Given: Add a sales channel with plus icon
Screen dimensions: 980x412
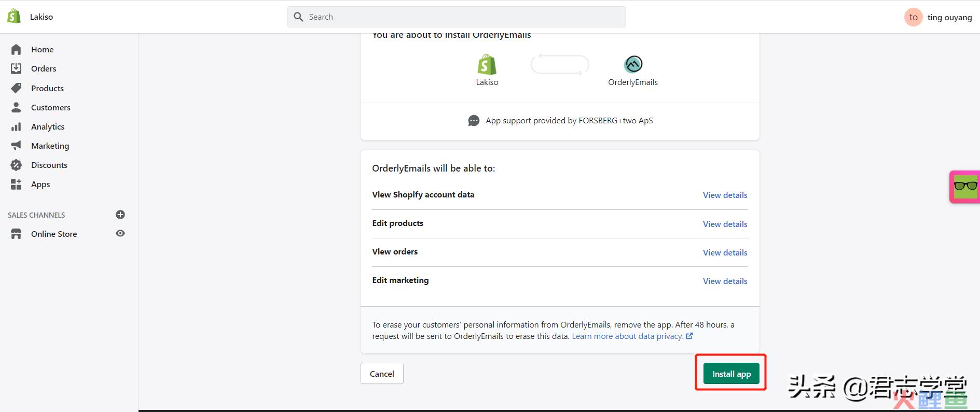Looking at the screenshot, I should click(120, 215).
